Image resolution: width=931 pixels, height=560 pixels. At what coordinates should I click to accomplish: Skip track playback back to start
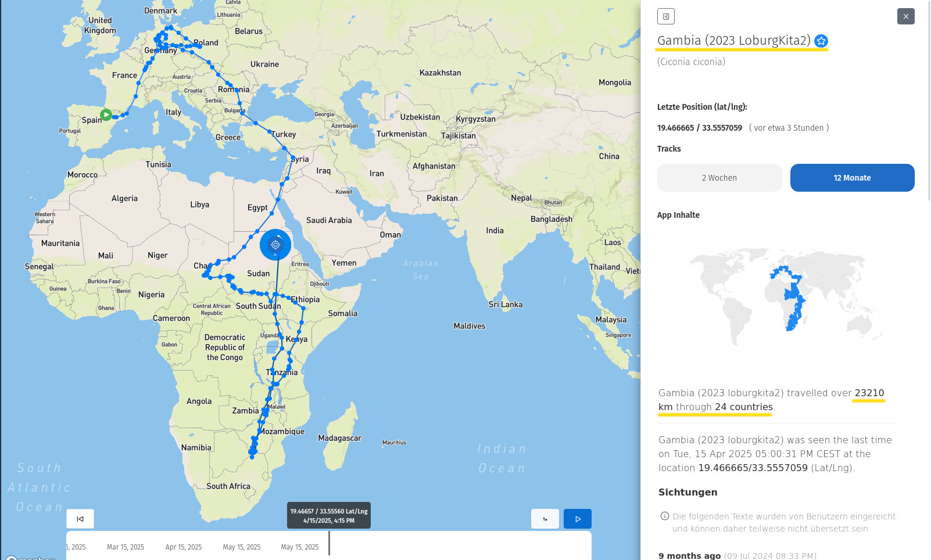80,519
